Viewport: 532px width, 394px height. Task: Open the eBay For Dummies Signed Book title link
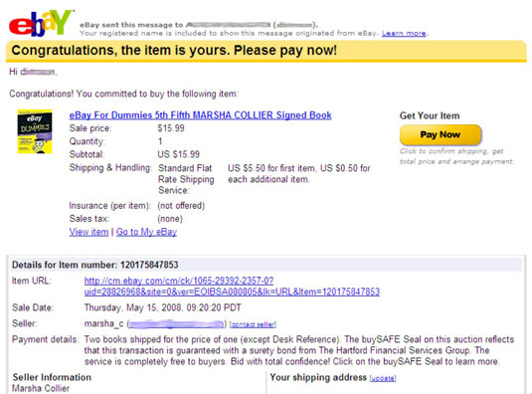[200, 115]
